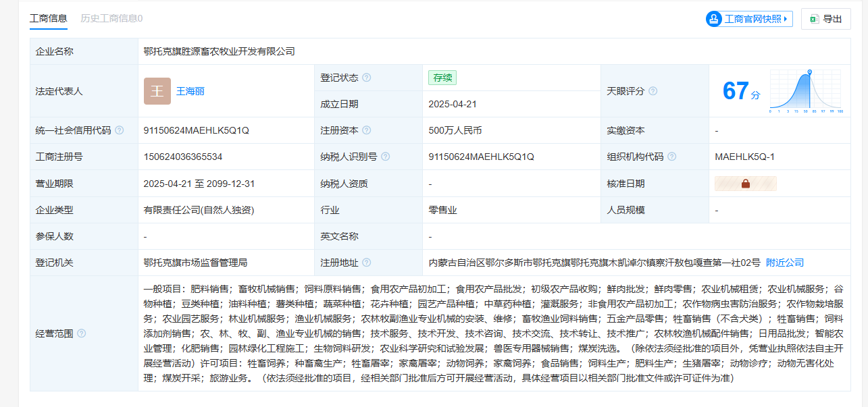Viewport: 868px width, 407px height.
Task: Click help icon next to 注册地址
Action: coord(367,263)
